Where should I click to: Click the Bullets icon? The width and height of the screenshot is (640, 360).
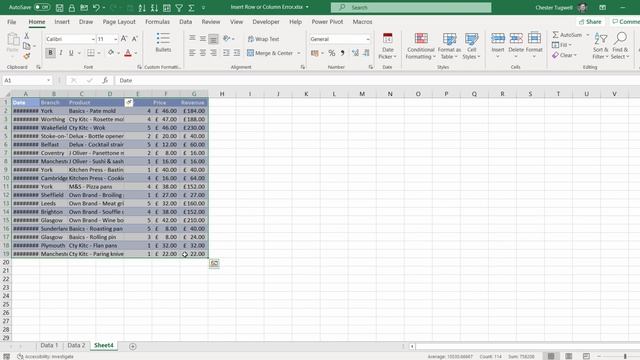[x=163, y=42]
